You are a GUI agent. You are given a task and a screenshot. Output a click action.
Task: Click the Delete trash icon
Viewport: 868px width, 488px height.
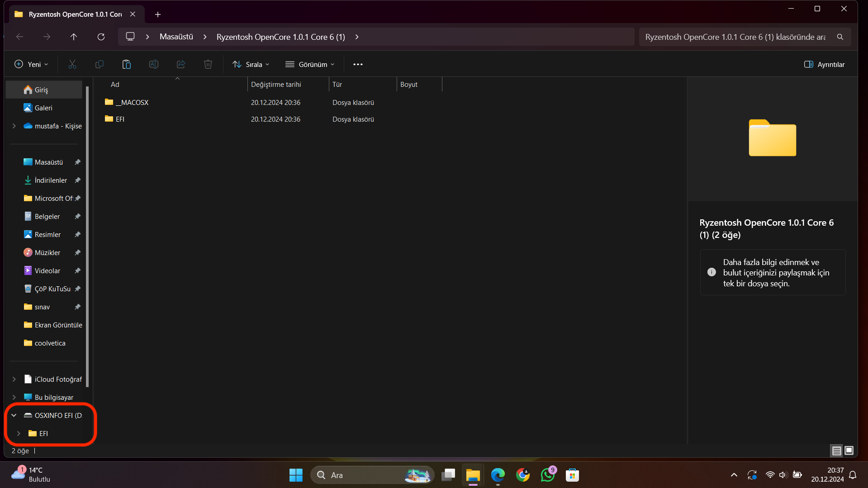coord(208,64)
